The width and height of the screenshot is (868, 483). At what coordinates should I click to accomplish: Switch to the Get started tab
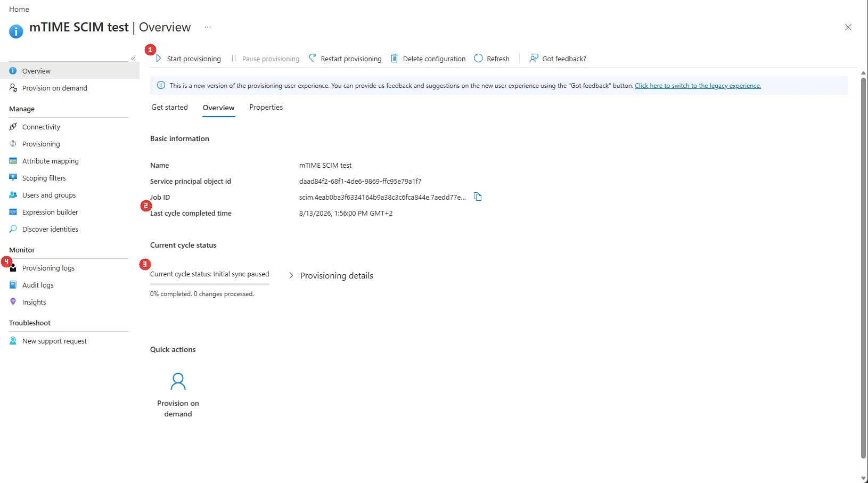[x=170, y=107]
